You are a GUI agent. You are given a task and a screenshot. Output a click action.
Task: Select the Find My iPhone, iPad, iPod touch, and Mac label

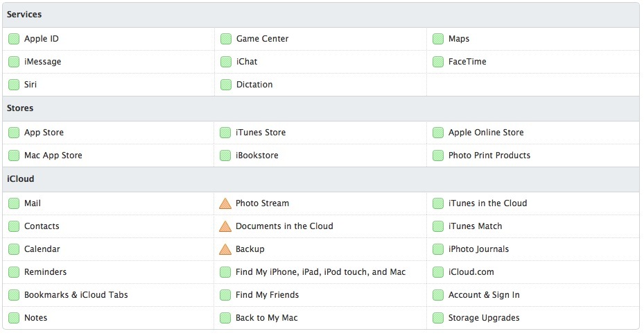point(320,272)
